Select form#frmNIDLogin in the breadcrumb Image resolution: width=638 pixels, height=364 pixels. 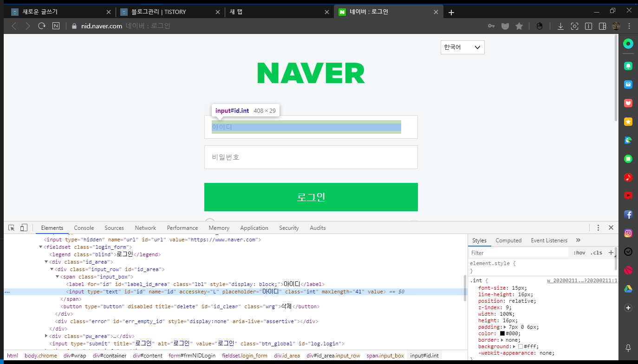pos(192,356)
